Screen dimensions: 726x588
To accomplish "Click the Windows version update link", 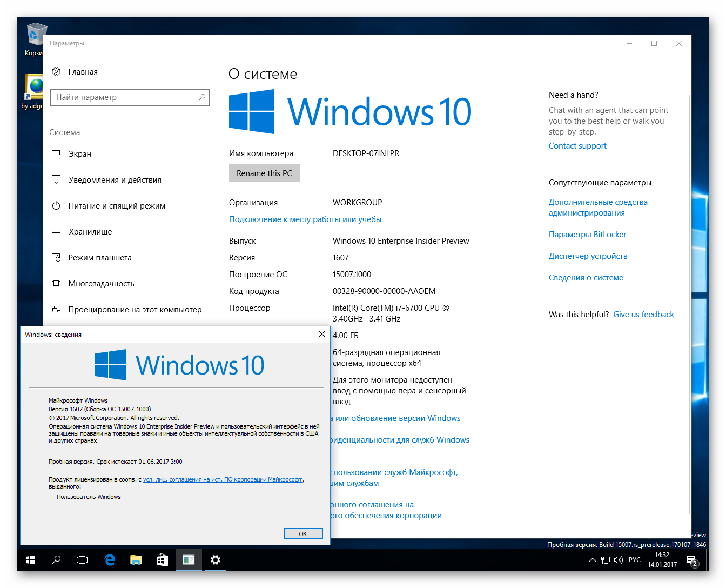I will pyautogui.click(x=395, y=418).
